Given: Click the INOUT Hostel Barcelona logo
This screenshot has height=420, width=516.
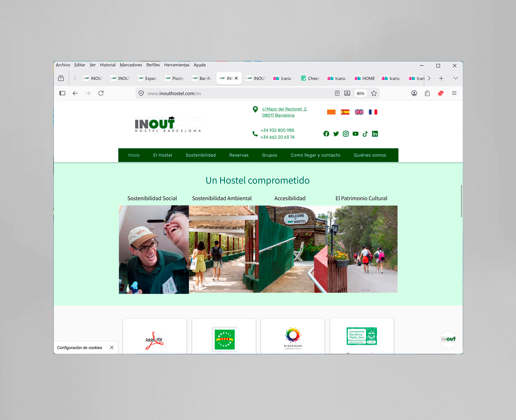Looking at the screenshot, I should point(168,124).
